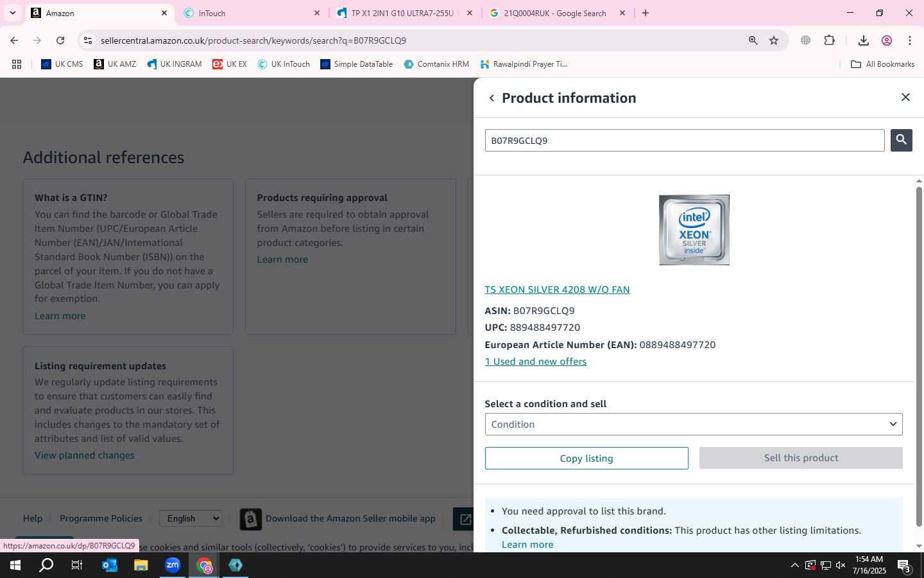
Task: Open Learn more under Products requiring approval
Action: [x=282, y=259]
